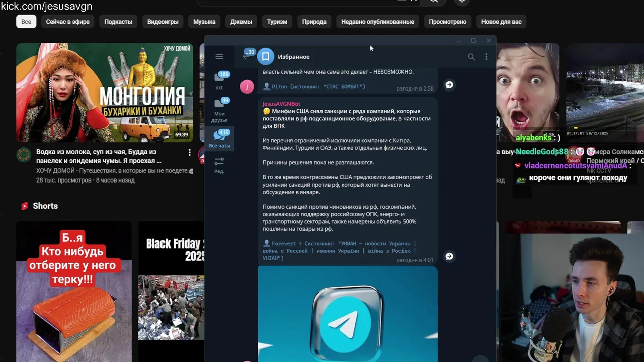Viewport: 644px width, 362px height.
Task: Select the Видеоигры filter chip
Action: (x=163, y=22)
